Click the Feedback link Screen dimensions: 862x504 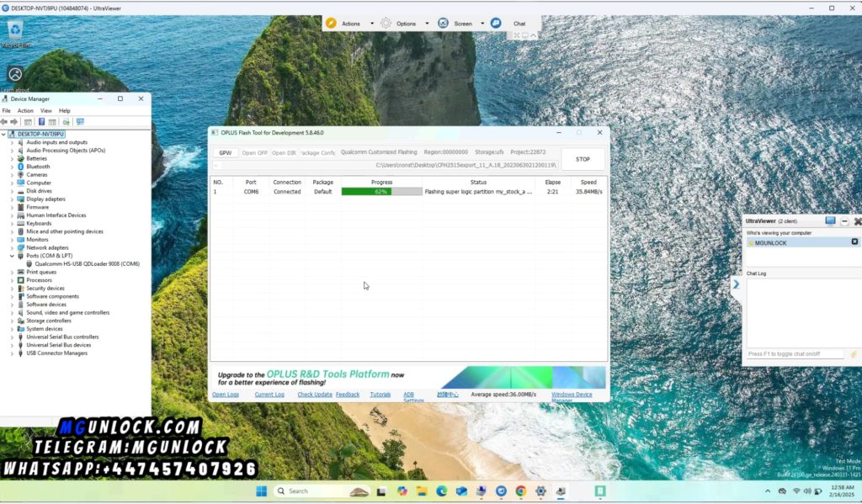coord(348,395)
